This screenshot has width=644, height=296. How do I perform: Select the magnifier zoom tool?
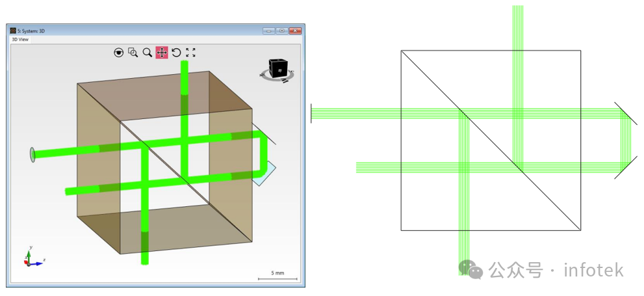coord(147,53)
